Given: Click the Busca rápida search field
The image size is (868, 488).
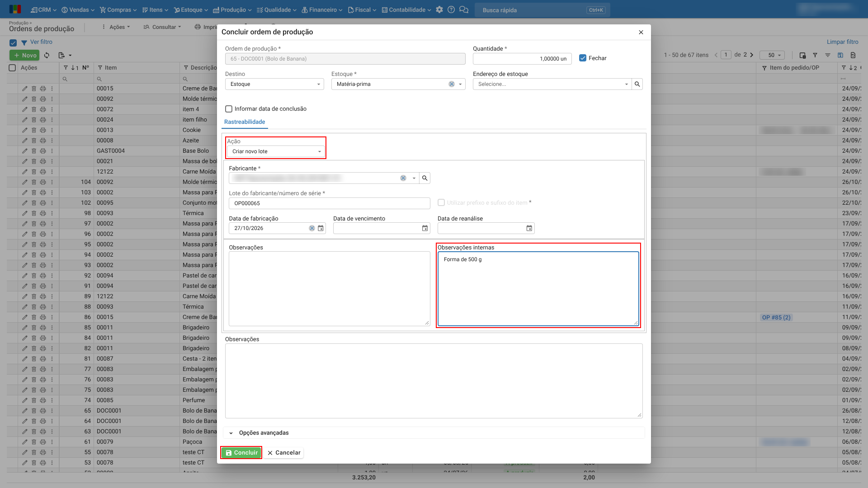Looking at the screenshot, I should [542, 10].
